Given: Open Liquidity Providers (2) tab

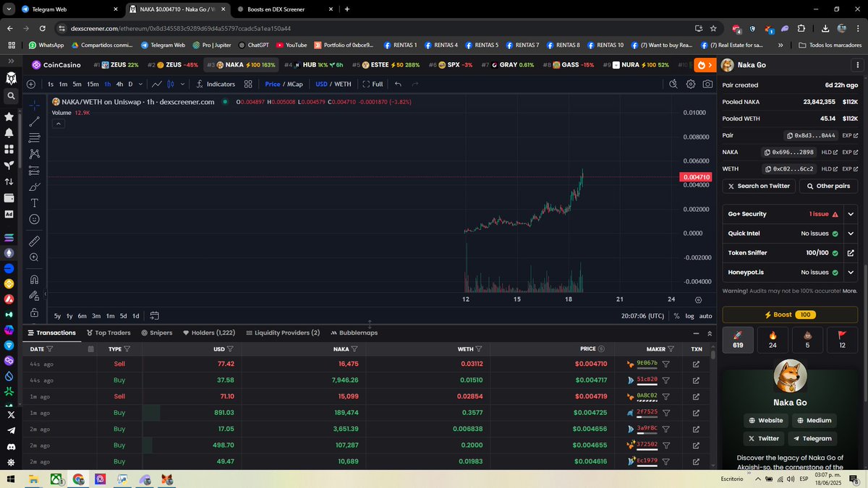Looking at the screenshot, I should (283, 333).
